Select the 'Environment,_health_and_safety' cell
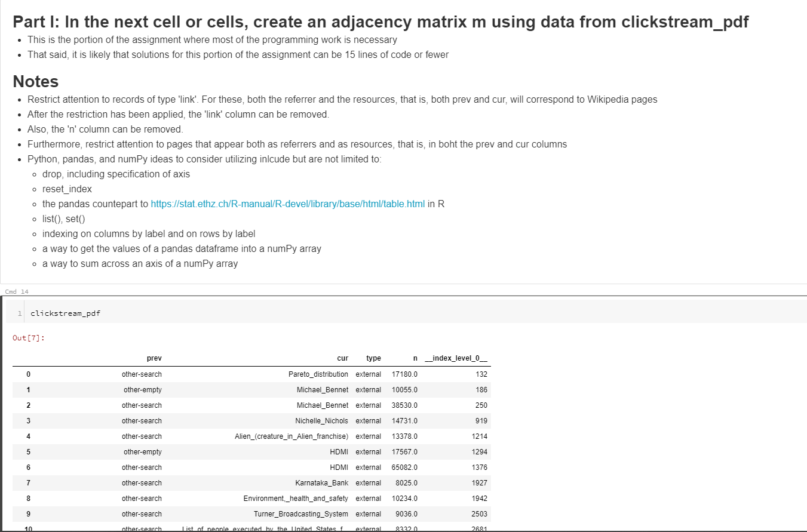 (296, 499)
